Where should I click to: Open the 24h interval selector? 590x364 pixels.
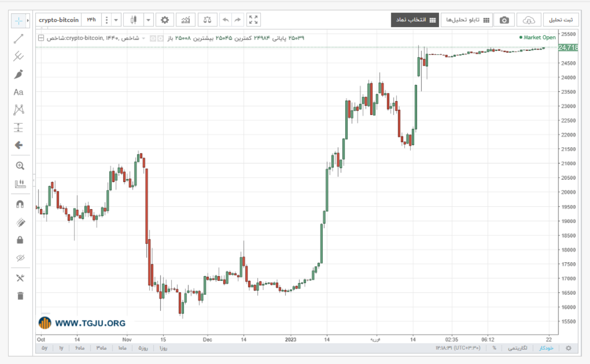[x=91, y=20]
